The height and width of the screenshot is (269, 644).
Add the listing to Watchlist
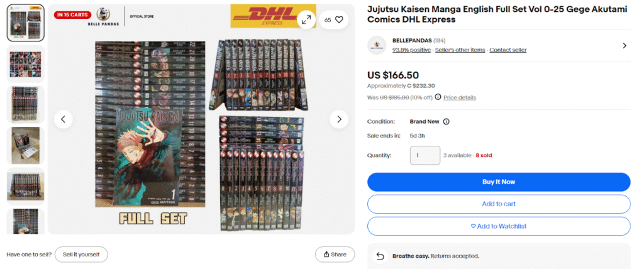pos(499,226)
